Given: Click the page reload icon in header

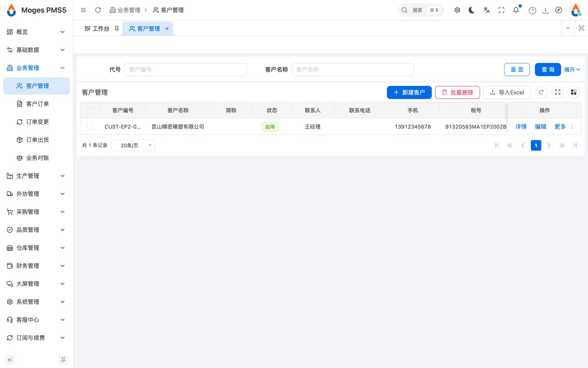Looking at the screenshot, I should [98, 10].
